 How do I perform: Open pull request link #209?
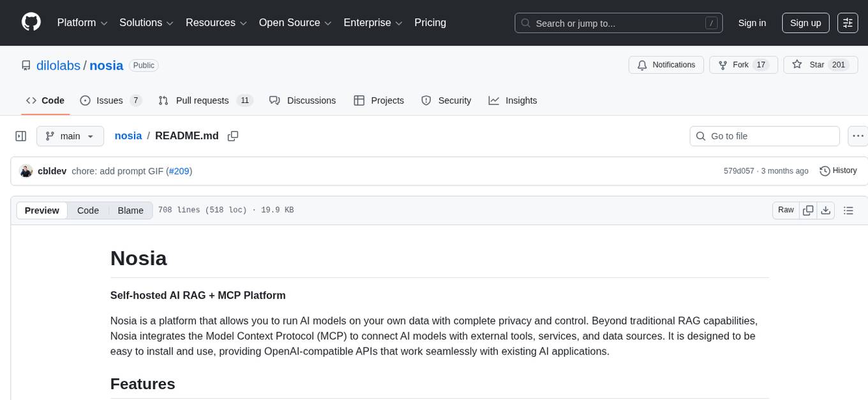179,171
